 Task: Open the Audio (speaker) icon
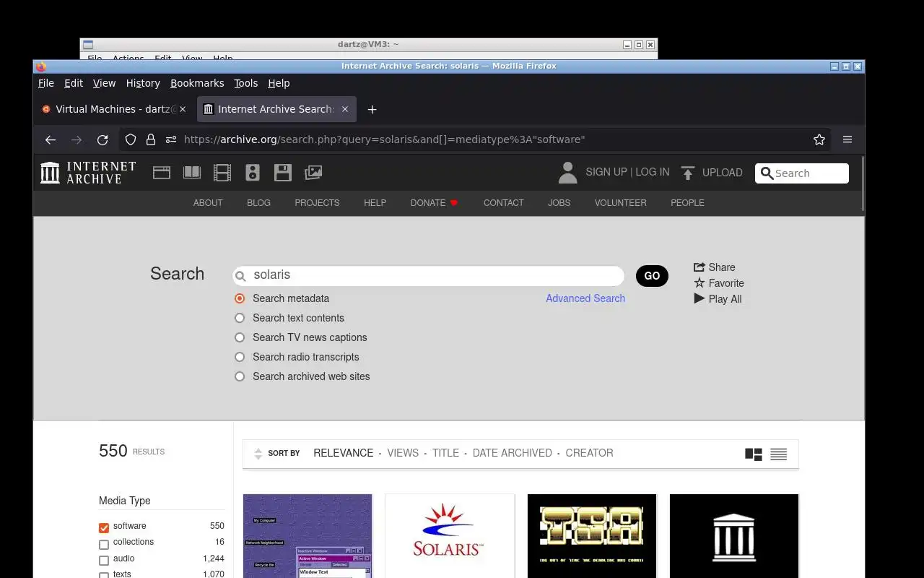pos(252,173)
